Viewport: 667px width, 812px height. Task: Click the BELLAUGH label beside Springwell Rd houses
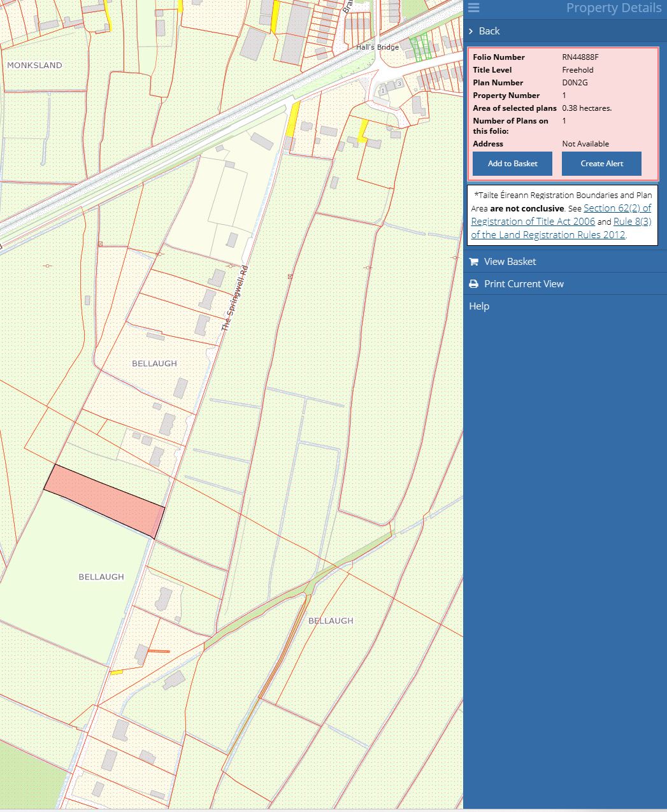pyautogui.click(x=154, y=364)
